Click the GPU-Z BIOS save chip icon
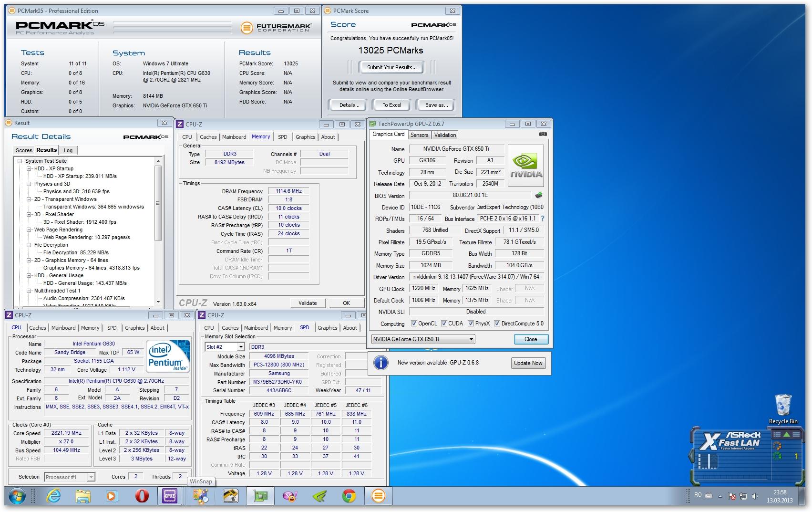812x512 pixels. pos(539,195)
